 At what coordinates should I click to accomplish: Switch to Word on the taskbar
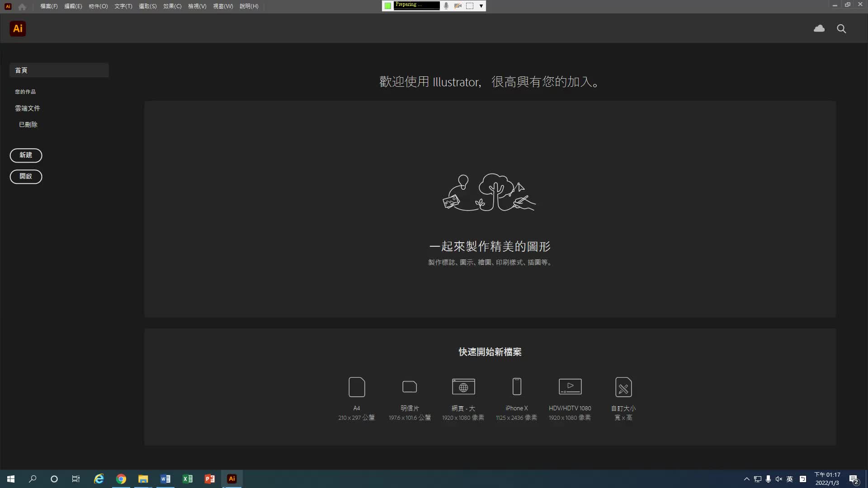coord(165,479)
